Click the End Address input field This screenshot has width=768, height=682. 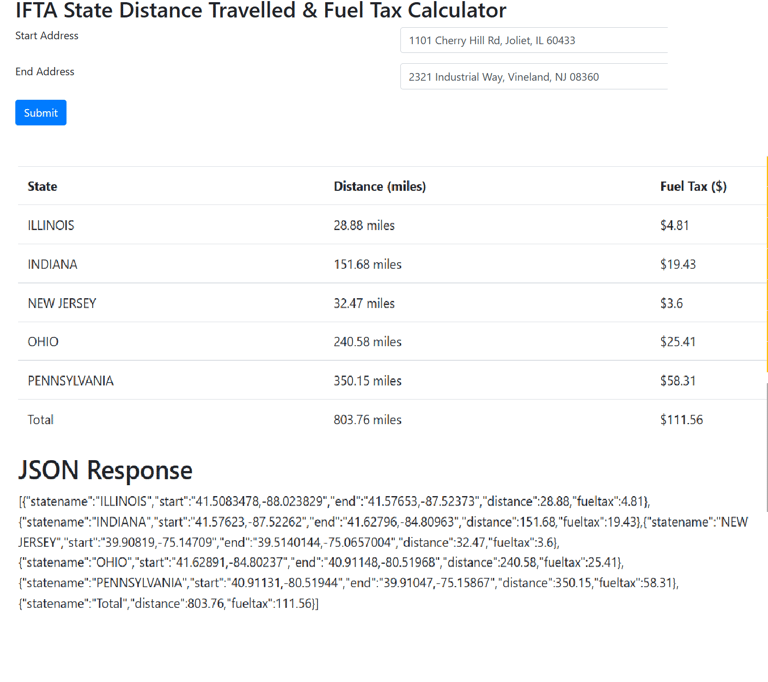pyautogui.click(x=533, y=77)
